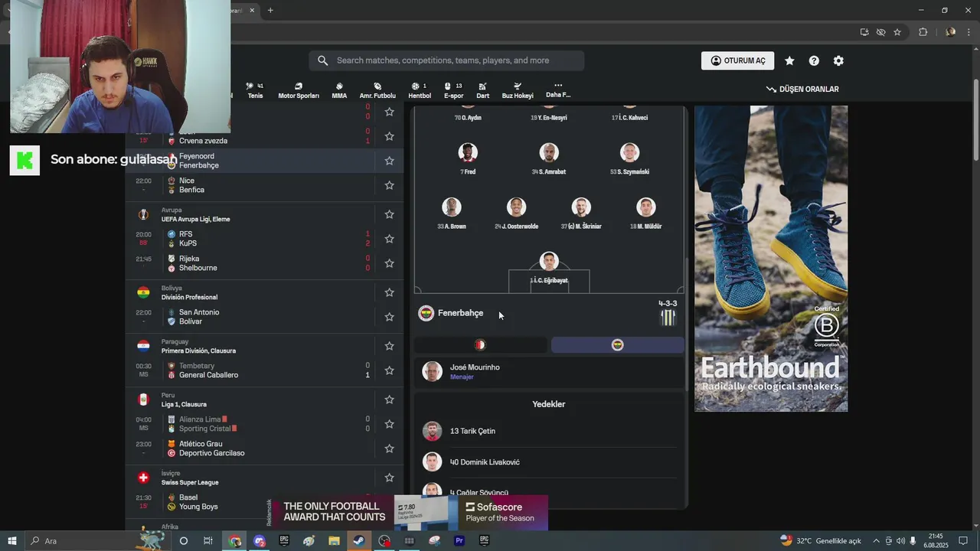Viewport: 980px width, 551px height.
Task: Close the current Chrome tab
Action: [252, 10]
